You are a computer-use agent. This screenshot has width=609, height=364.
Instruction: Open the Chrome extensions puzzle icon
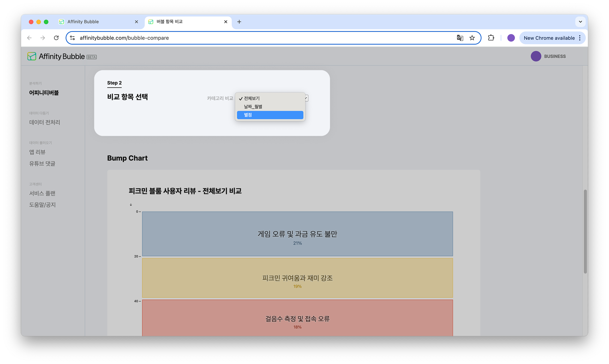click(491, 38)
